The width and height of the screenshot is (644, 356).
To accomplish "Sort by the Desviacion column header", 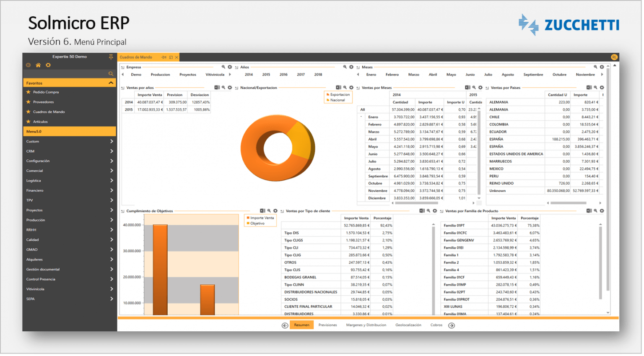I will pos(200,95).
